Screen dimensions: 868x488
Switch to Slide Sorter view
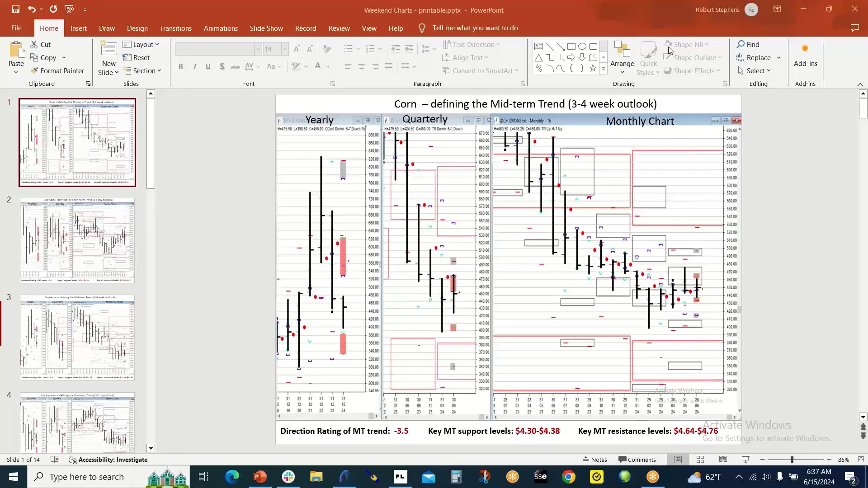[x=700, y=460]
